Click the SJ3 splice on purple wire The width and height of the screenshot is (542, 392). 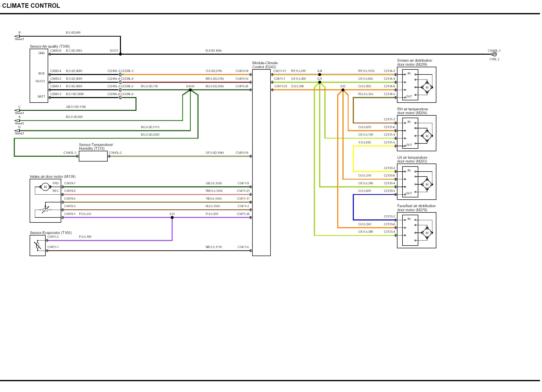172,217
